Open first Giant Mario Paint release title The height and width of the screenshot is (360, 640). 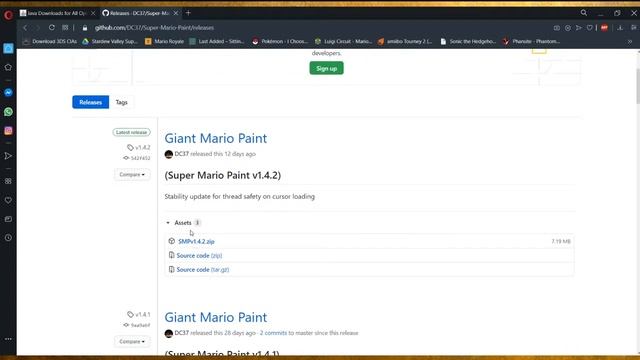coord(216,138)
